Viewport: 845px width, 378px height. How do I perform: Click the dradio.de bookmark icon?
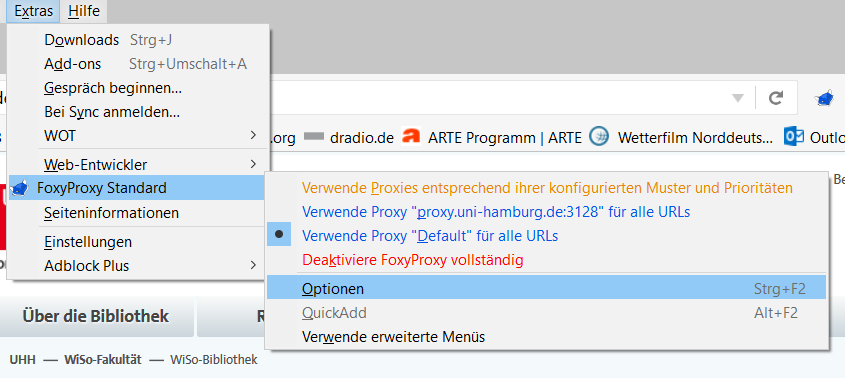click(x=313, y=138)
